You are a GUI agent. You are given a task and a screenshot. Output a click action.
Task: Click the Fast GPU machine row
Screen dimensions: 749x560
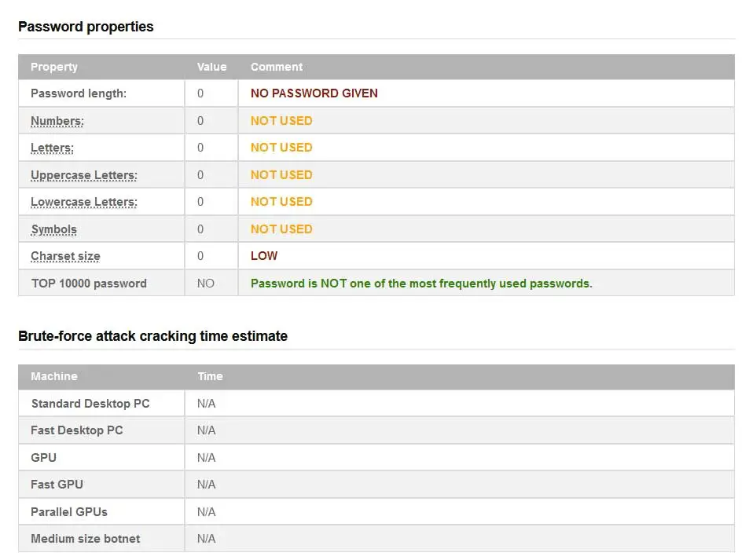tap(57, 485)
